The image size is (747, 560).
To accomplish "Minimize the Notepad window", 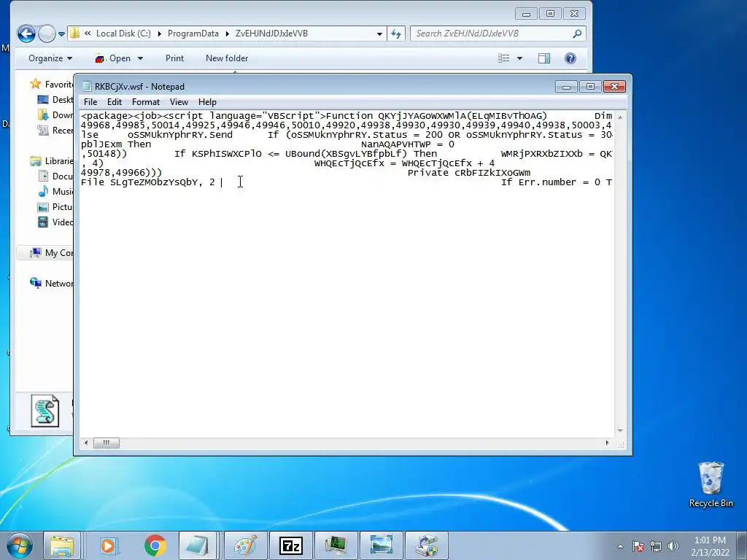I will click(x=566, y=87).
